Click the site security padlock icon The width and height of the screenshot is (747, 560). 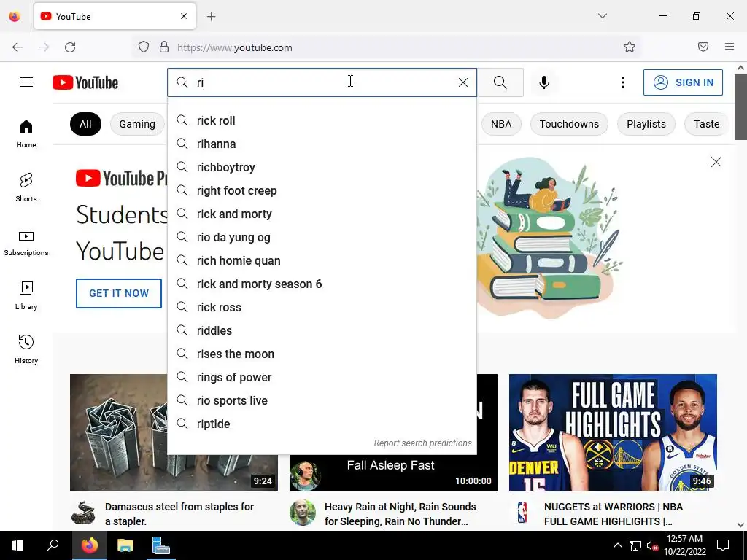164,47
